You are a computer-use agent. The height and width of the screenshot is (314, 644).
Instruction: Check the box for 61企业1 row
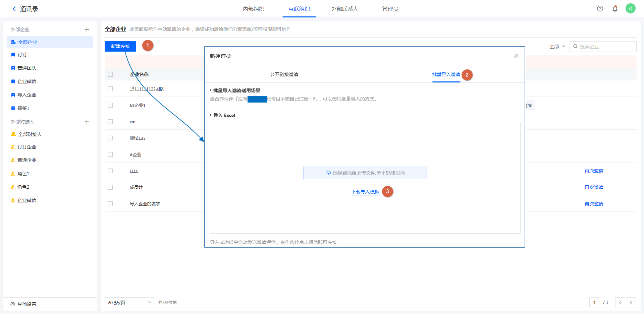[110, 105]
